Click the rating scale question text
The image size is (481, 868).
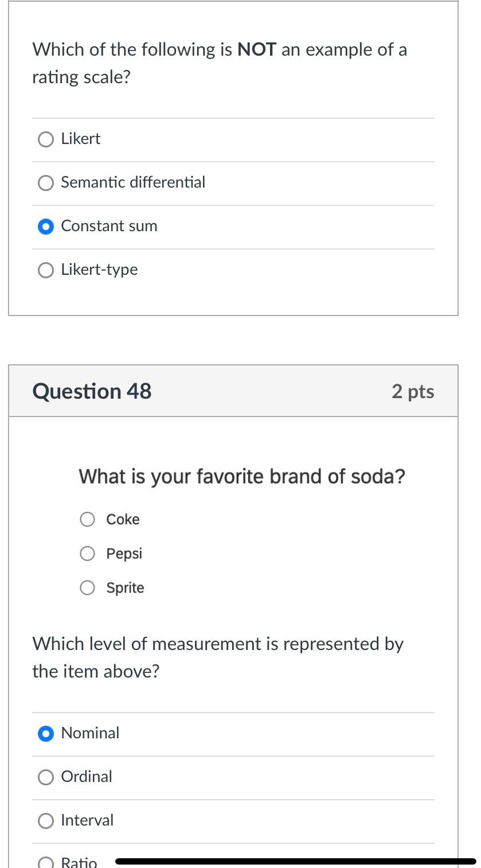220,62
